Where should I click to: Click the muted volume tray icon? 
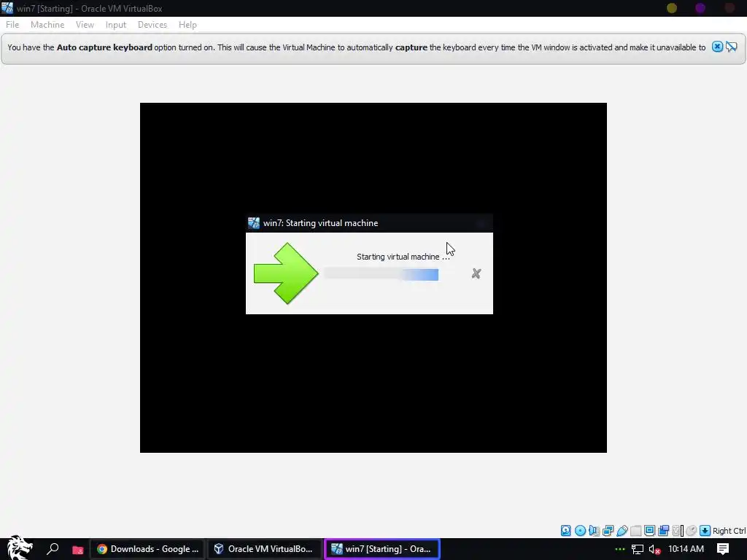(x=654, y=550)
